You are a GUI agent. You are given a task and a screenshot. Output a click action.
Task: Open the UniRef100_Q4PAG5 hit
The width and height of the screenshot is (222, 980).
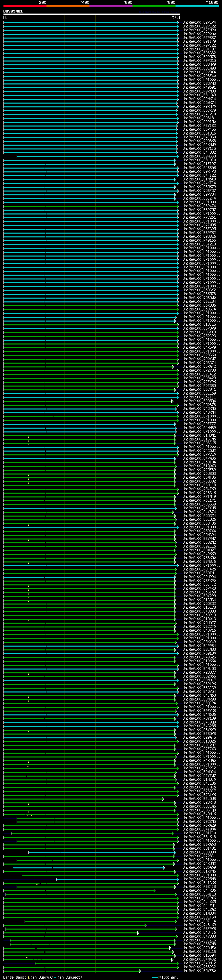coord(199,459)
